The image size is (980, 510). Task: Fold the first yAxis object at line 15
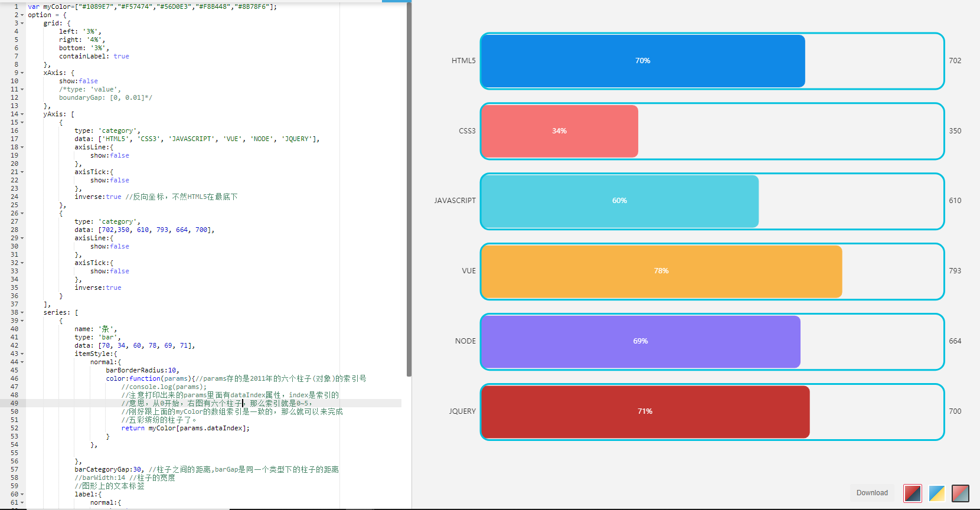coord(22,123)
